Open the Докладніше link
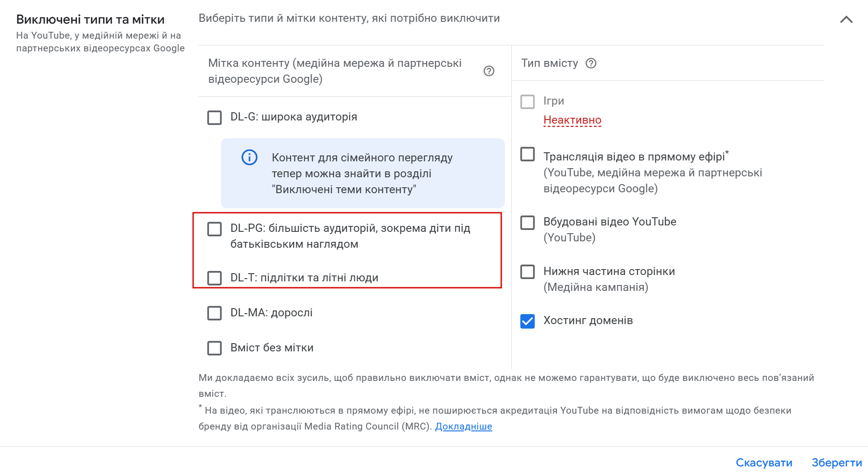 [x=463, y=426]
